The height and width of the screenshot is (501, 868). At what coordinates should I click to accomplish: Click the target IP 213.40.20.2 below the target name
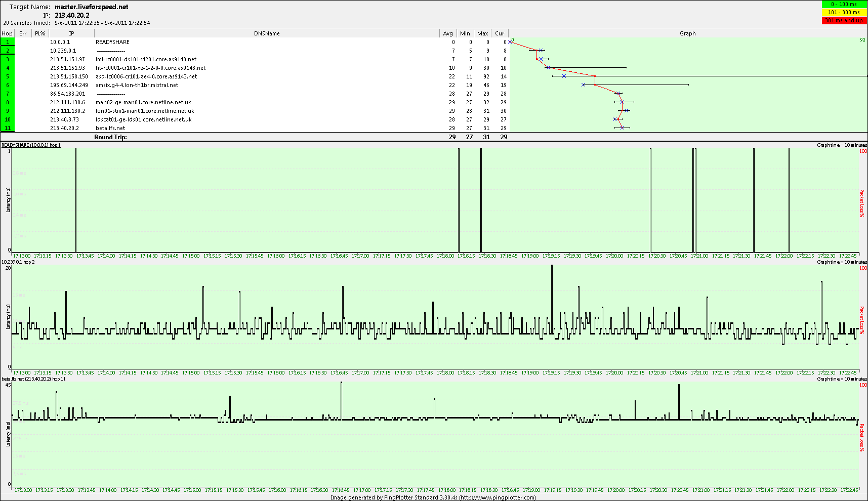[x=72, y=15]
